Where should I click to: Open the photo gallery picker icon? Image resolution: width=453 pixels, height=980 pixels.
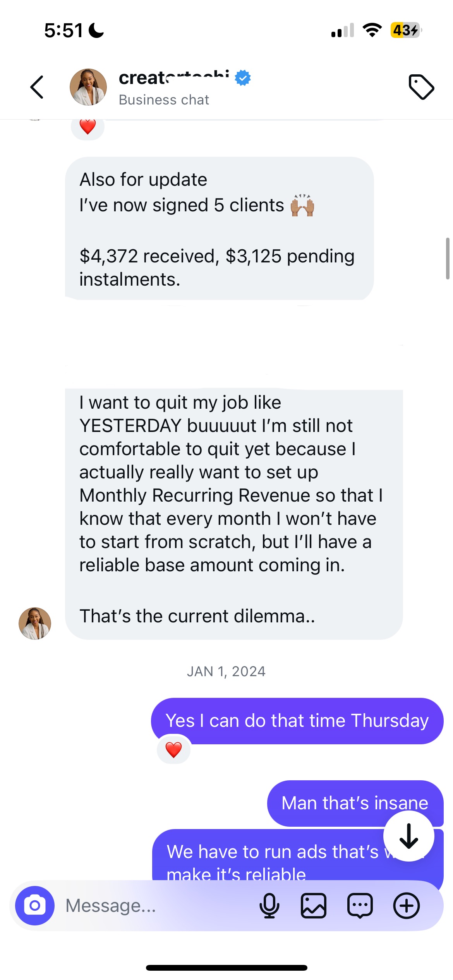pos(314,906)
